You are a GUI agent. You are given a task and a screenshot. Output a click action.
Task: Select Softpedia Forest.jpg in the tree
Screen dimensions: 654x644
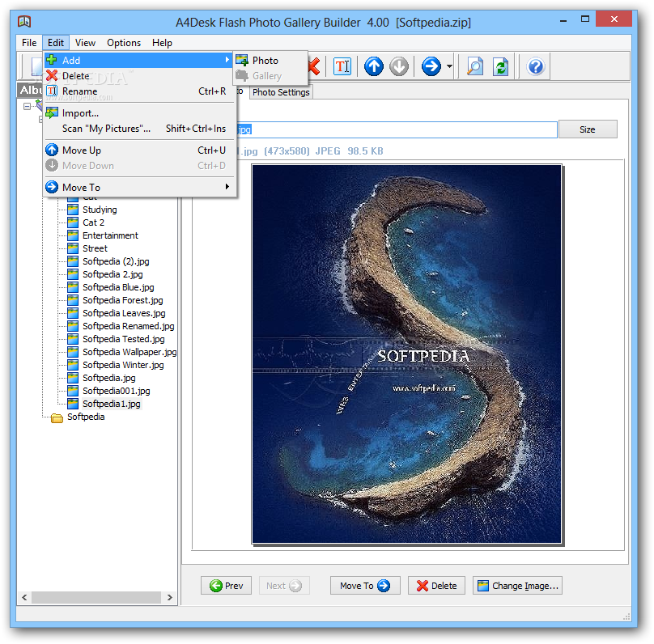pos(123,300)
